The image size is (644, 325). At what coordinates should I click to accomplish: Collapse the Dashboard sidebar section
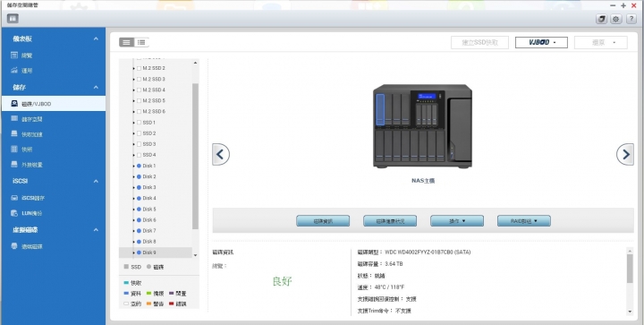(x=96, y=38)
